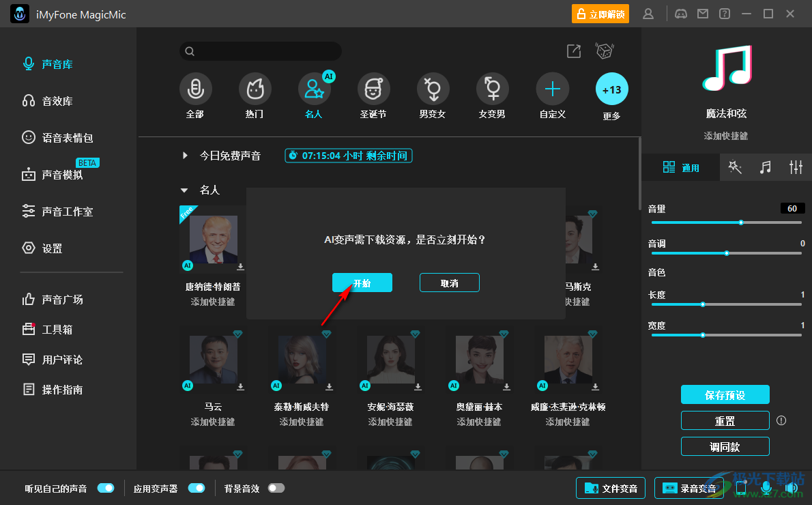Viewport: 812px width, 505px height.
Task: Add hotkey under 魔法和弦 title
Action: [725, 136]
